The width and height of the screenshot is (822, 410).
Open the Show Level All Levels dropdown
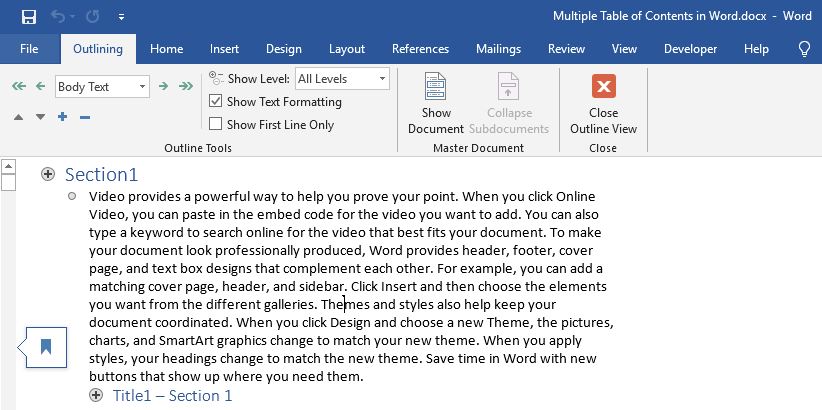tap(342, 79)
